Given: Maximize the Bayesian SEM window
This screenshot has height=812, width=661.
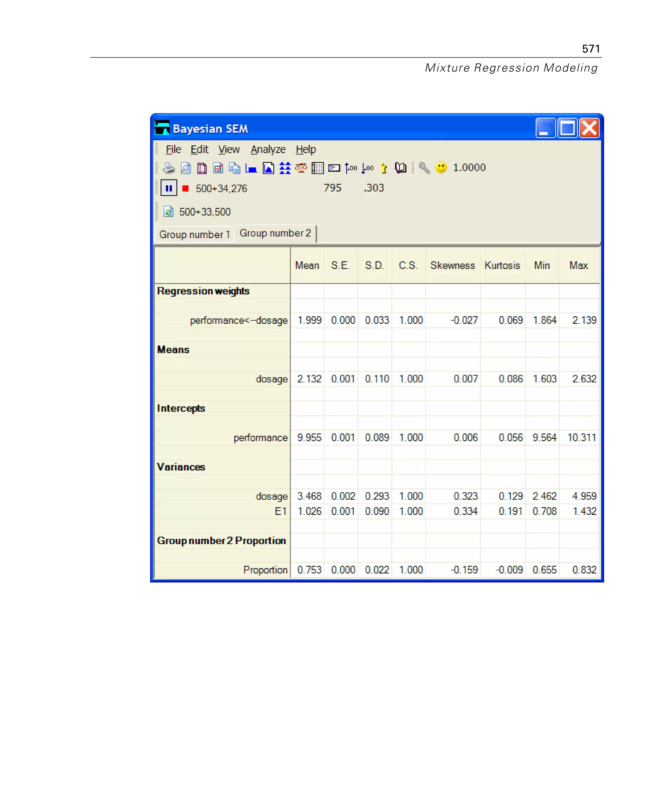Looking at the screenshot, I should pyautogui.click(x=567, y=128).
